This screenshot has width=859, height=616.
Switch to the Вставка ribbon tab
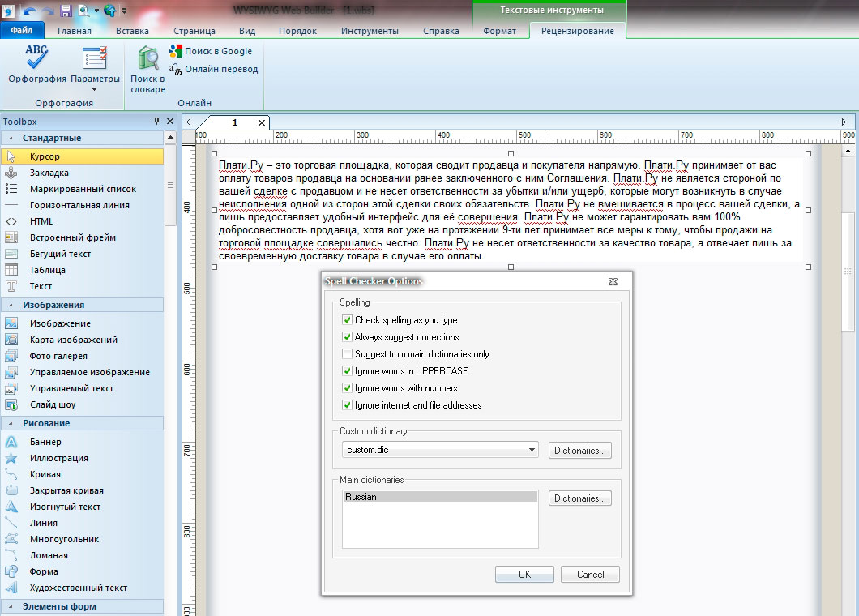point(132,31)
